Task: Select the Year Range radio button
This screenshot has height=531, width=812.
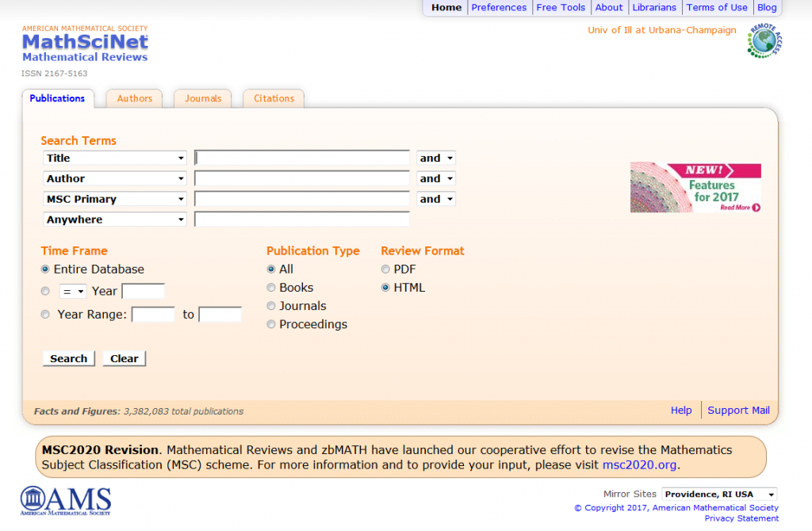Action: (45, 315)
